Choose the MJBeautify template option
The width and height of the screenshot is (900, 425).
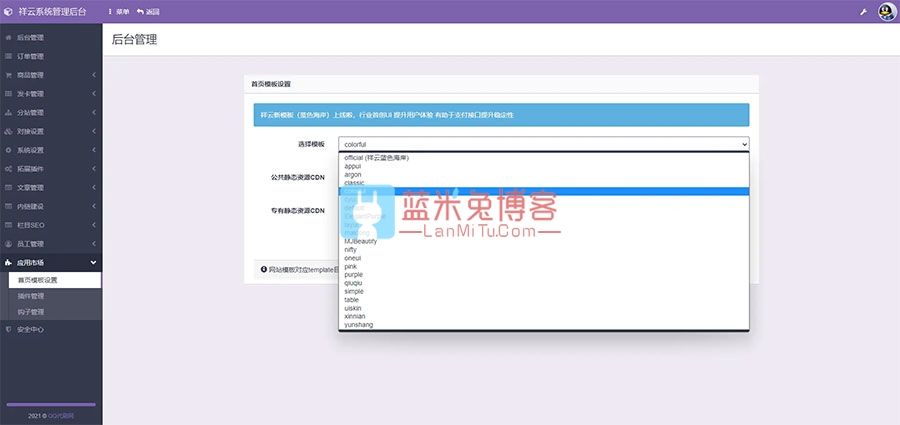coord(544,241)
